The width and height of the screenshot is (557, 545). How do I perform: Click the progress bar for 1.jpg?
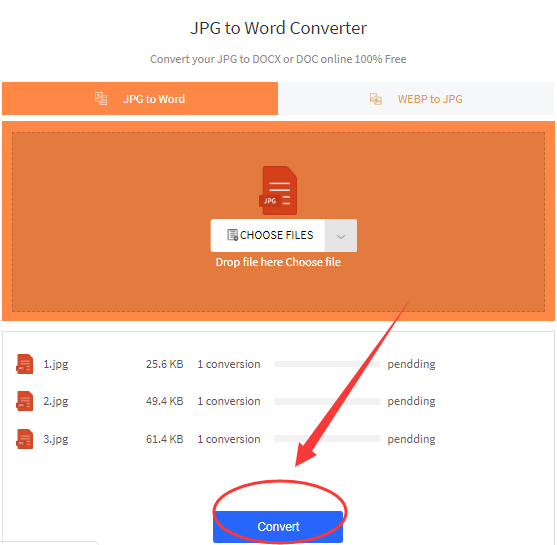327,364
